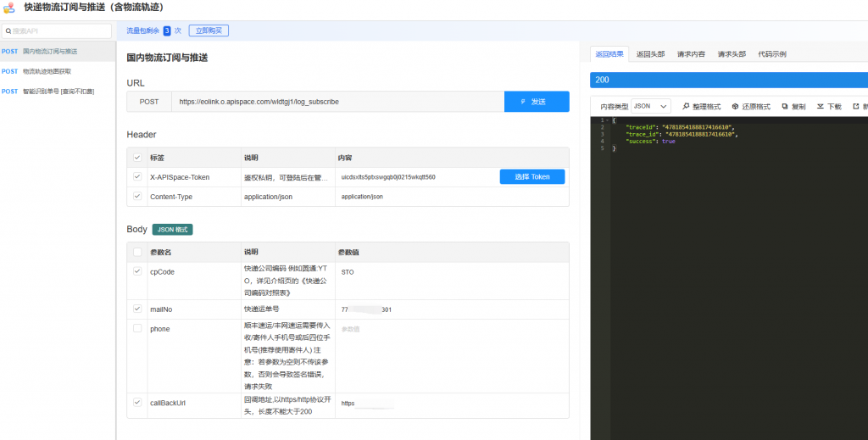Click the request URL input field
This screenshot has height=440, width=868.
337,102
